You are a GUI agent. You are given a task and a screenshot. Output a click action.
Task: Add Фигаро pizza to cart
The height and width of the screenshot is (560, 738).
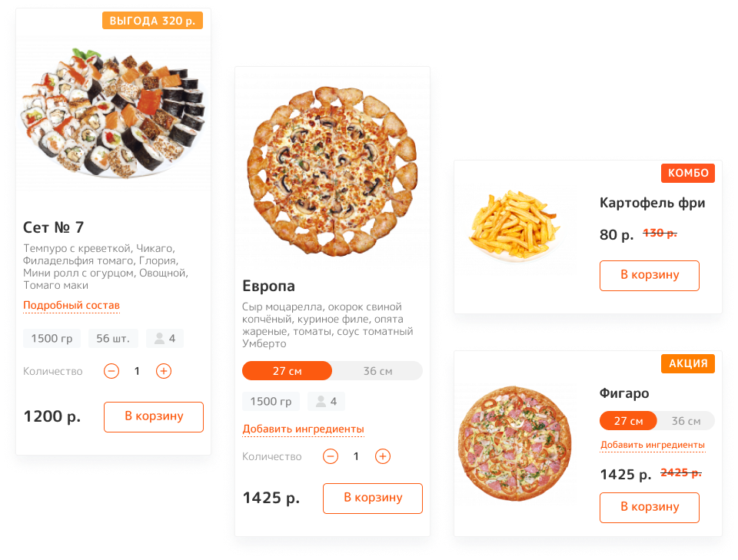point(650,507)
